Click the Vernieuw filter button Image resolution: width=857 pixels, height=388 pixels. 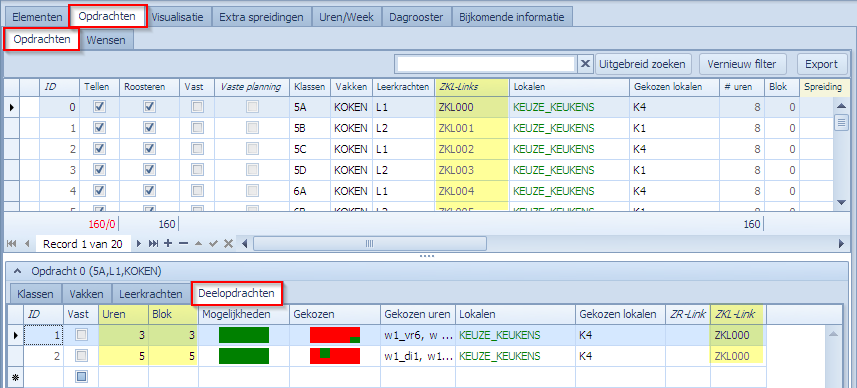click(x=742, y=64)
